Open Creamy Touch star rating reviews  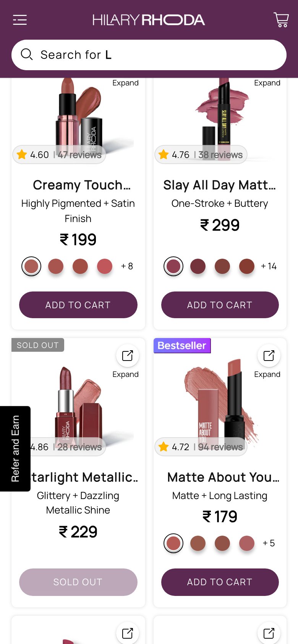[59, 155]
